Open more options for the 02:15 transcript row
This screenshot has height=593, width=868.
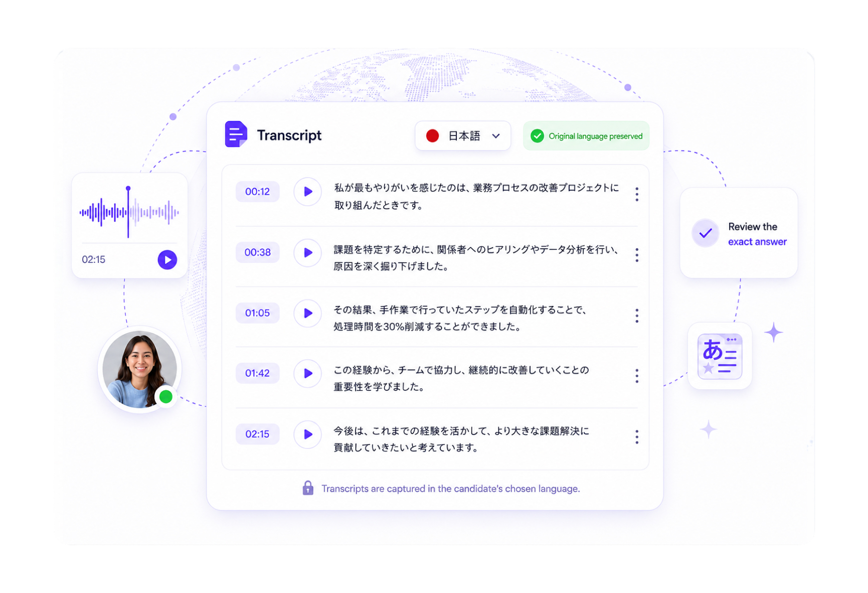(636, 436)
